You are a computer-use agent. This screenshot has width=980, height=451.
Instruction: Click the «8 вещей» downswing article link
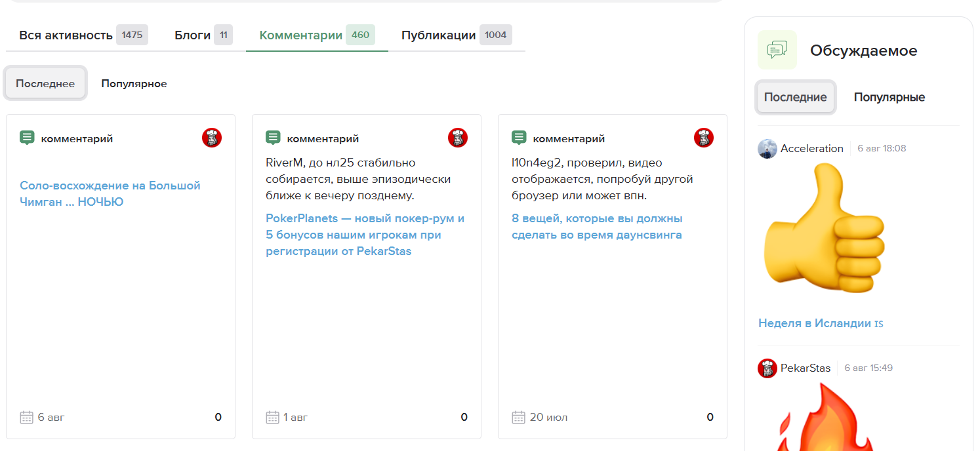pyautogui.click(x=597, y=226)
